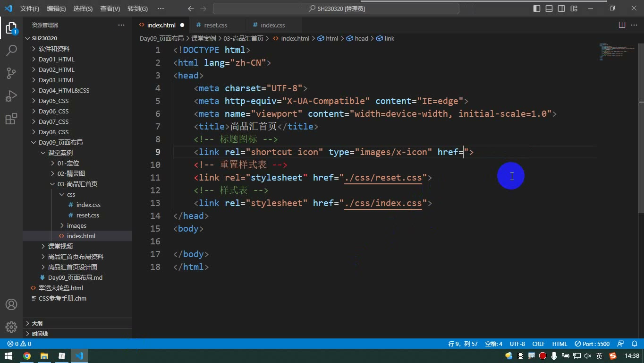The height and width of the screenshot is (363, 644).
Task: Open the 编辑(E) menu
Action: [x=56, y=9]
